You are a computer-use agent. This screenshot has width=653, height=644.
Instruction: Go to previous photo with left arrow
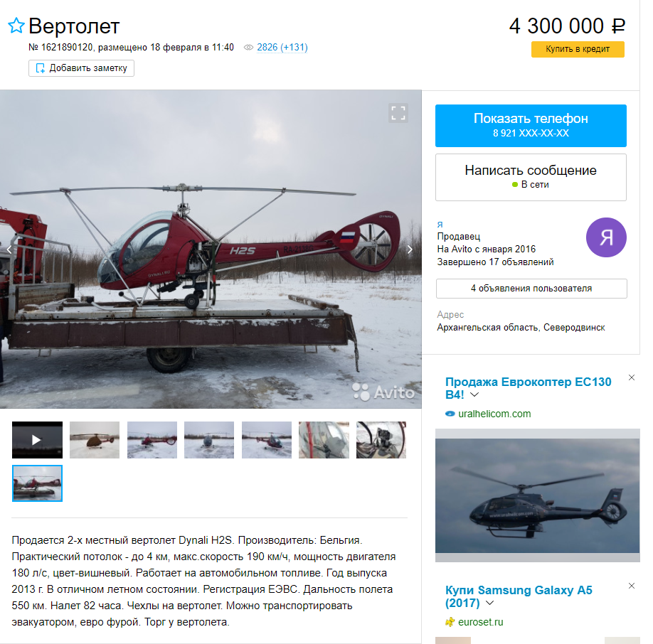click(9, 249)
